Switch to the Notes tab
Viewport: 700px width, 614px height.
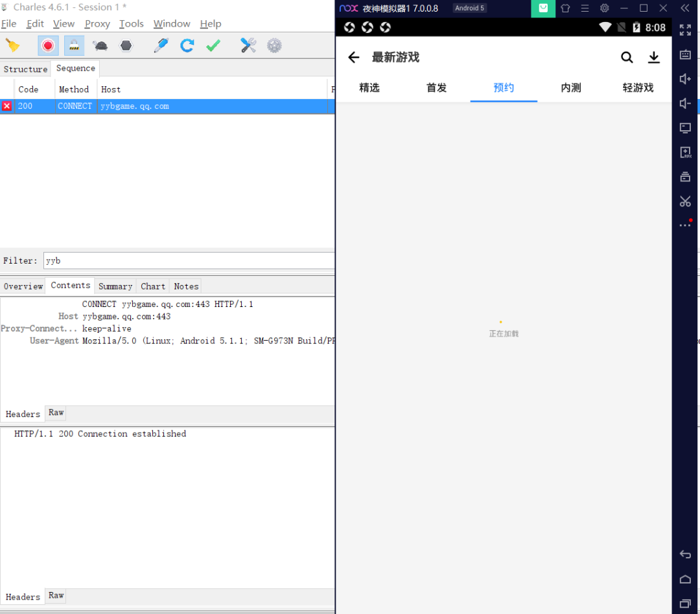click(x=186, y=286)
